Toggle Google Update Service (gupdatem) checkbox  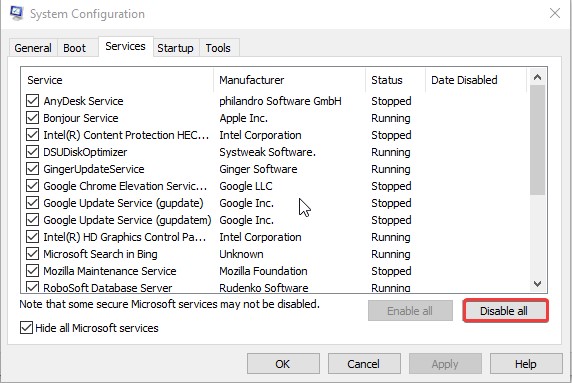coord(32,220)
